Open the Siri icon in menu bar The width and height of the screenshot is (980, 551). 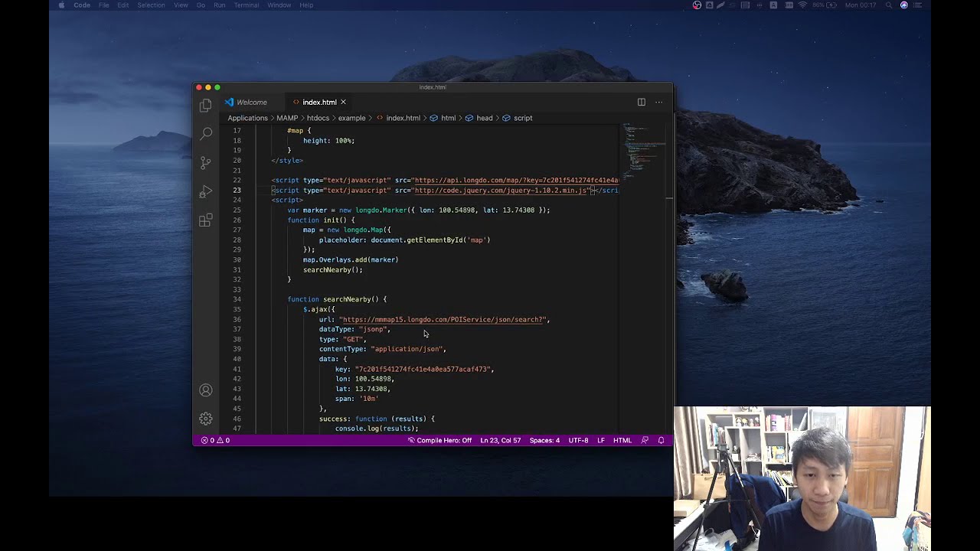(x=904, y=5)
